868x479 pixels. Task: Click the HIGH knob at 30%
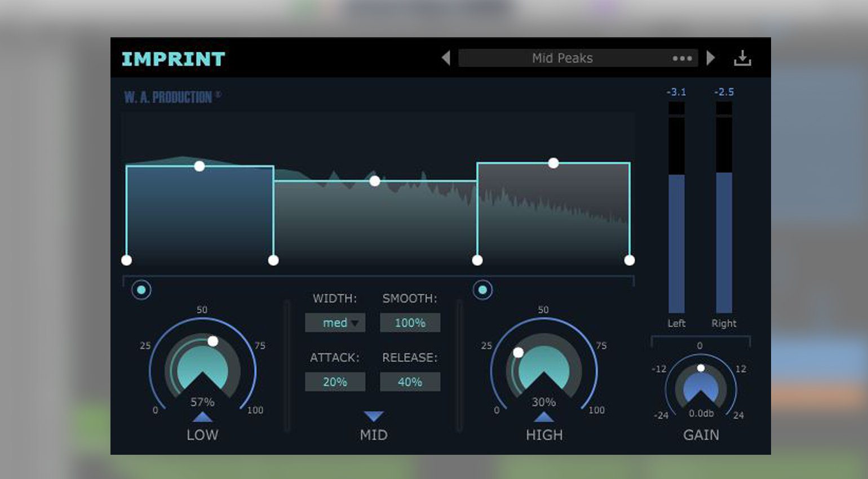pyautogui.click(x=544, y=369)
